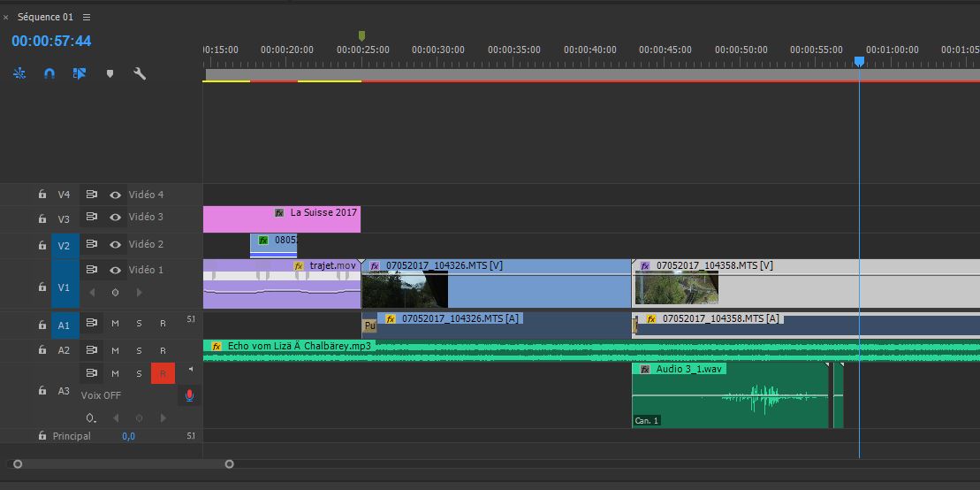The width and height of the screenshot is (980, 490).
Task: Solo audio track A1
Action: click(139, 325)
